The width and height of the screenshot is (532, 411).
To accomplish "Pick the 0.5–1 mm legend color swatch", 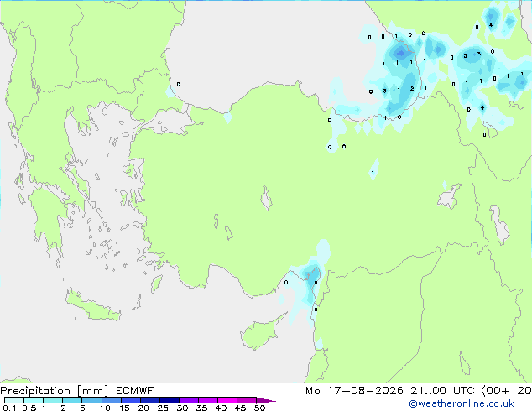I will click(34, 400).
